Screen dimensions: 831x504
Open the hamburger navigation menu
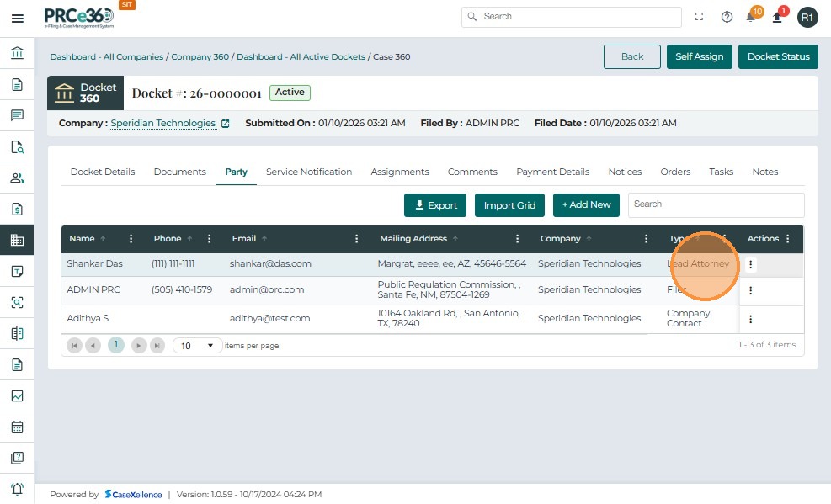tap(18, 19)
